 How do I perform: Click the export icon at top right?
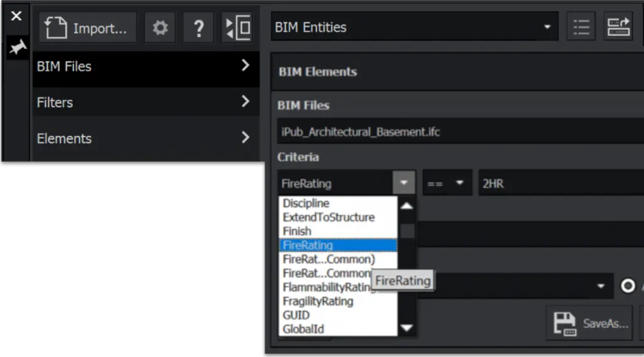tap(618, 27)
